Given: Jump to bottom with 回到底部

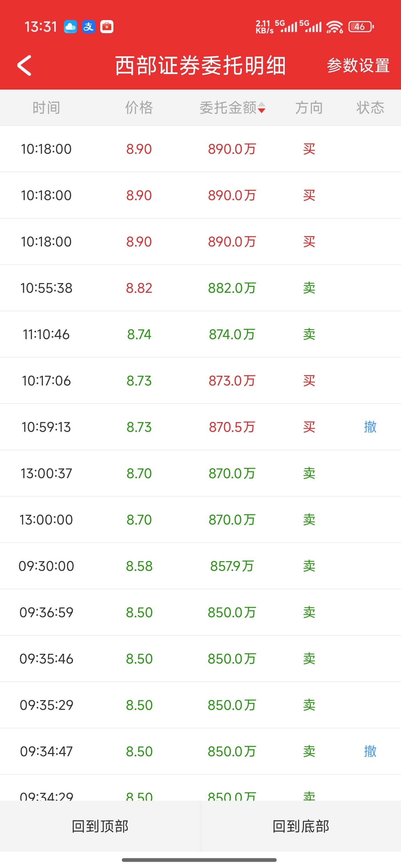Looking at the screenshot, I should [301, 826].
